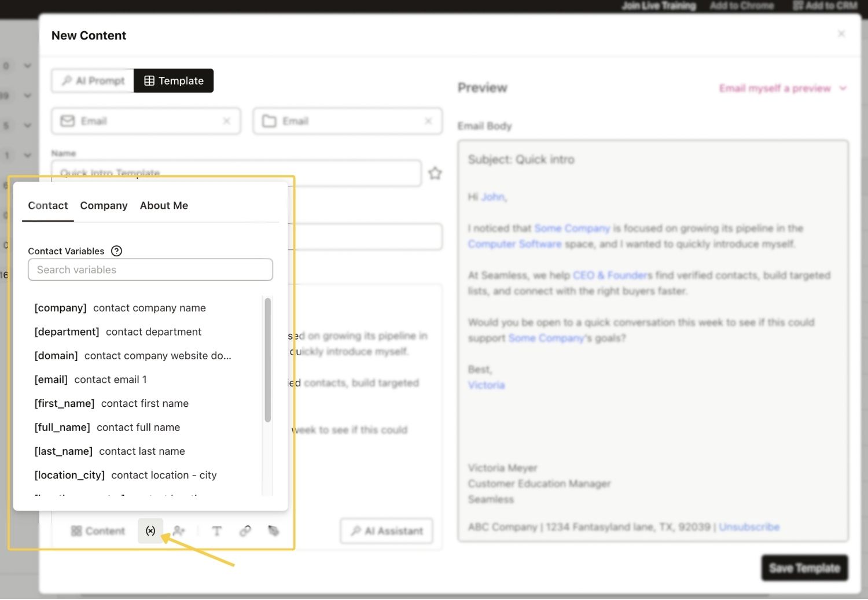Click Save Template
Screen dimensions: 868x600
[804, 568]
